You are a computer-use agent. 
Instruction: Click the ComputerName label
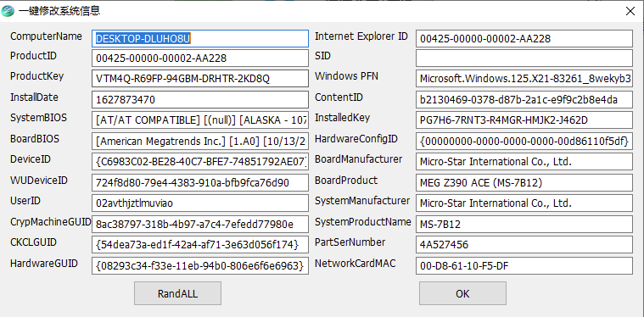(x=46, y=36)
